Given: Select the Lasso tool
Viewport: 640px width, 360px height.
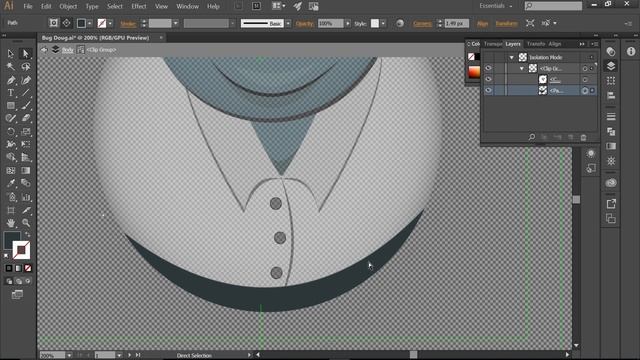Looking at the screenshot, I should click(26, 67).
